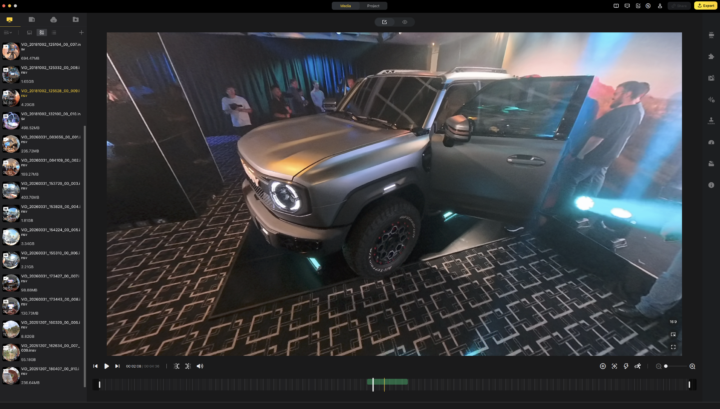This screenshot has width=720, height=409.
Task: Click the yellow Export button
Action: 706,6
